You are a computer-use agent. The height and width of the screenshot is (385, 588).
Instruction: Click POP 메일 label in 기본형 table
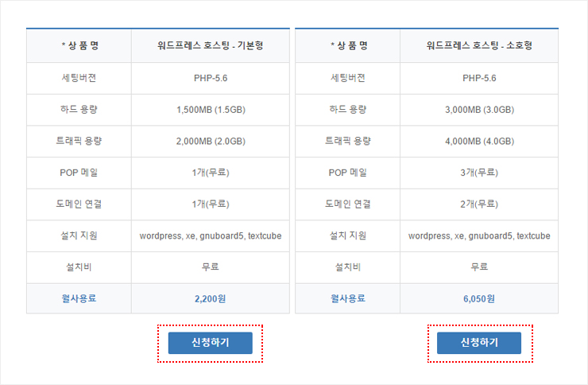click(79, 173)
